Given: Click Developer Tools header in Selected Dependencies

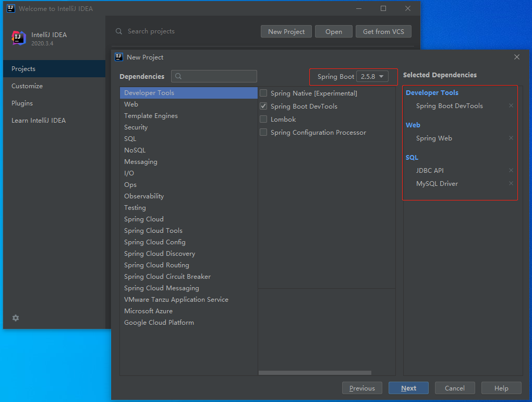Looking at the screenshot, I should 432,93.
